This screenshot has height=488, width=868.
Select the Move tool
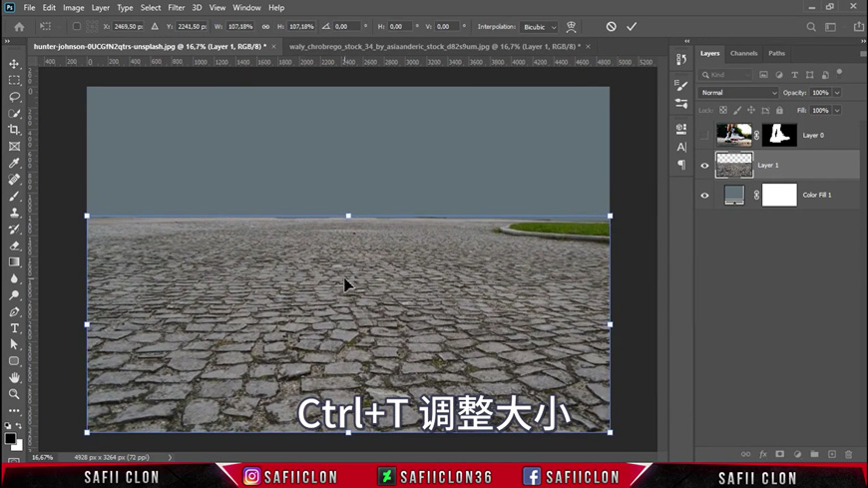(14, 64)
